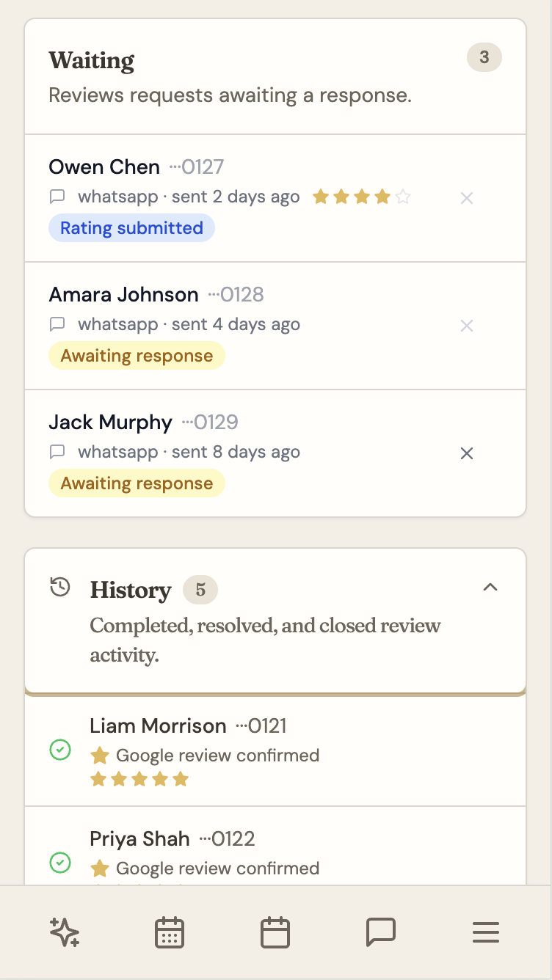
Task: Click Owen Chen's message bubble icon
Action: pos(57,197)
